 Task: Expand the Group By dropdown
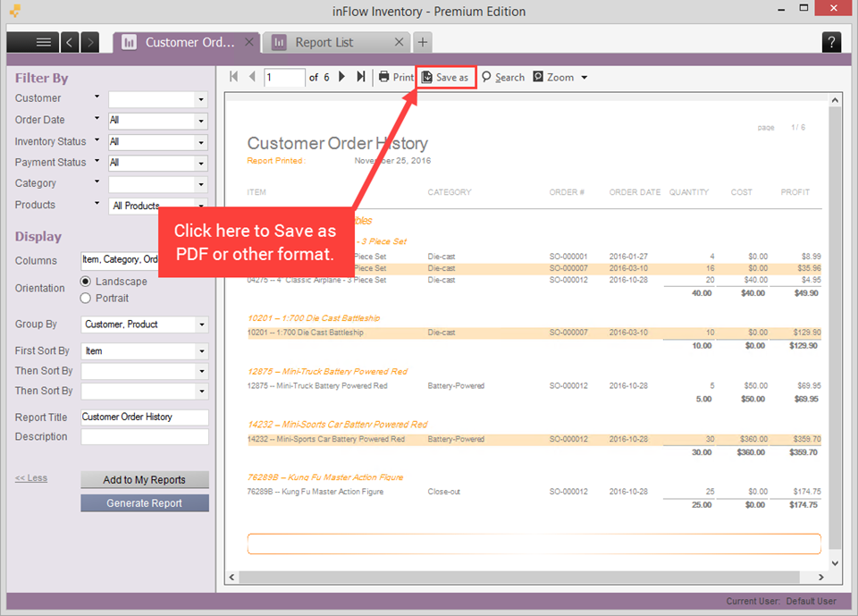(x=201, y=325)
